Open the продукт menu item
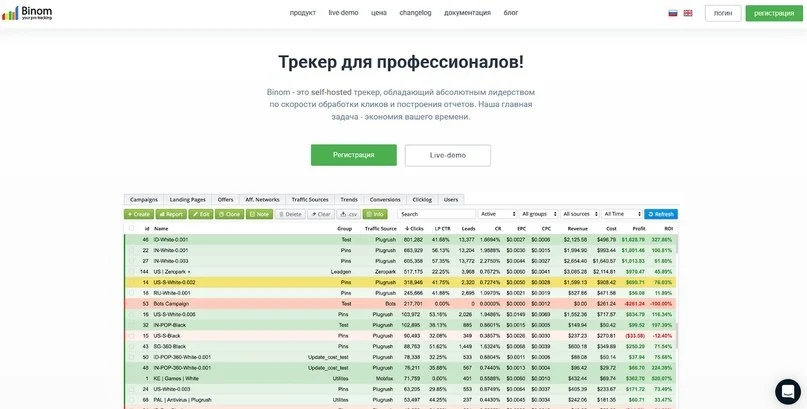807x409 pixels. click(x=303, y=13)
